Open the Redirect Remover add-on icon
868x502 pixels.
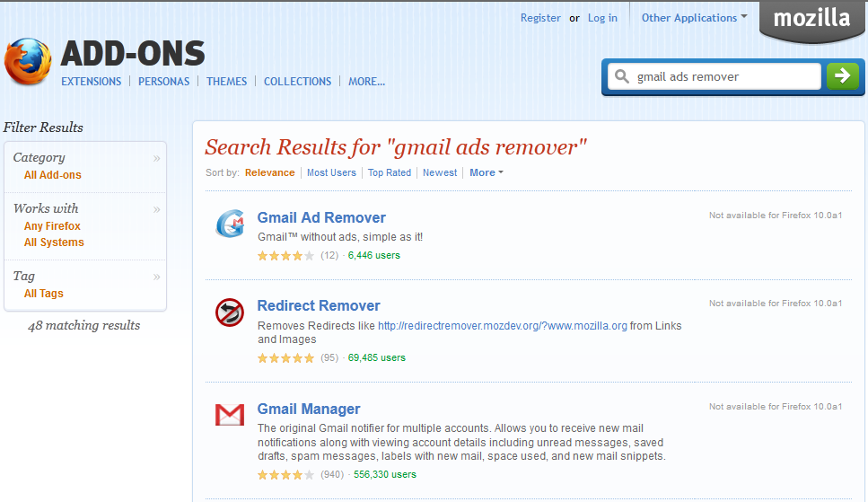[230, 312]
